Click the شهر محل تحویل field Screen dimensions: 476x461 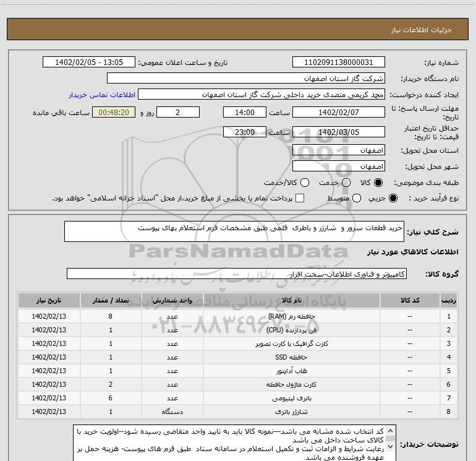339,166
